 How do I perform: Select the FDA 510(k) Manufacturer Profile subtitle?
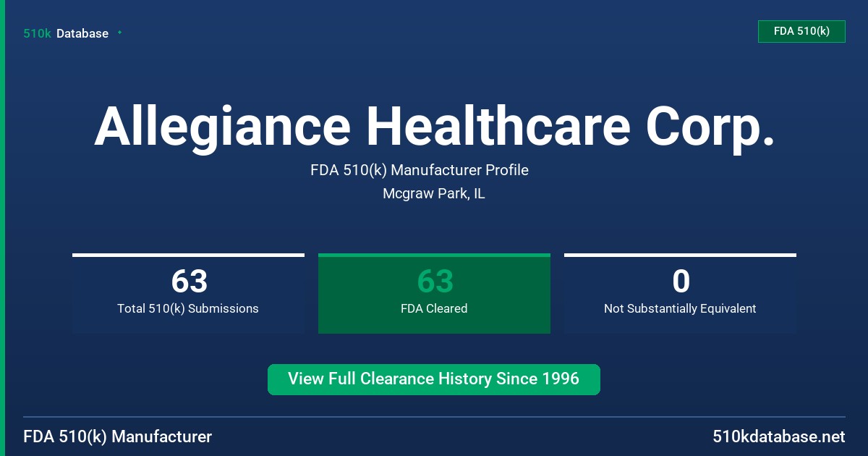(420, 170)
